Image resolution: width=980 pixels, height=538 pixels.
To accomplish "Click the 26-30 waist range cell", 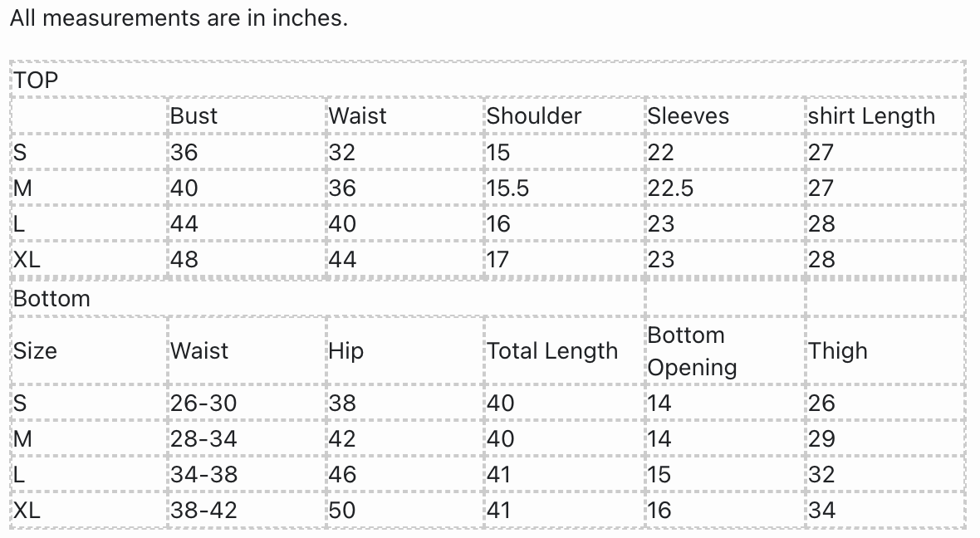I will pyautogui.click(x=203, y=403).
